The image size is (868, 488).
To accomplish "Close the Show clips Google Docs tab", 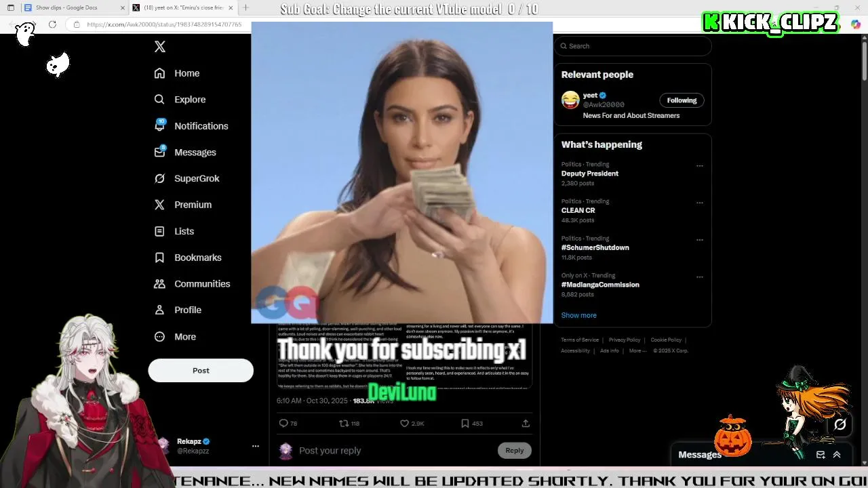I will pos(123,7).
